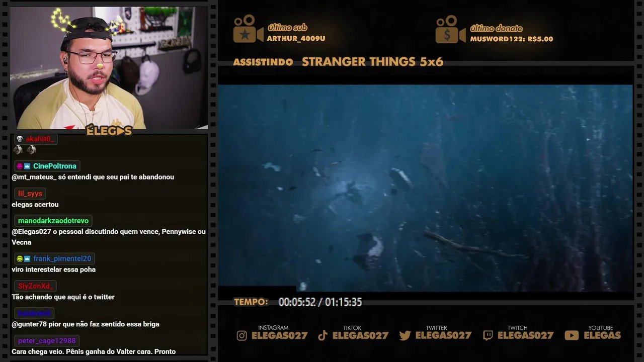Click the Twitter handle ELEGAS027
Image resolution: width=644 pixels, height=362 pixels.
(x=443, y=335)
